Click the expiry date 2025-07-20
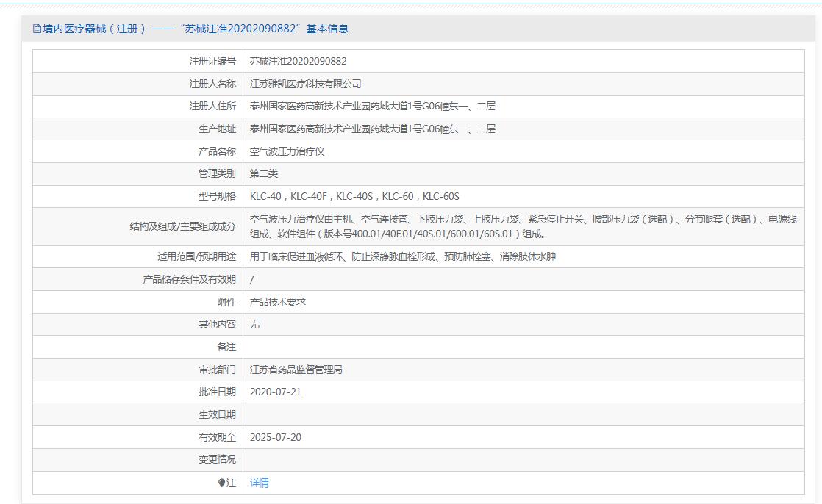 click(275, 437)
